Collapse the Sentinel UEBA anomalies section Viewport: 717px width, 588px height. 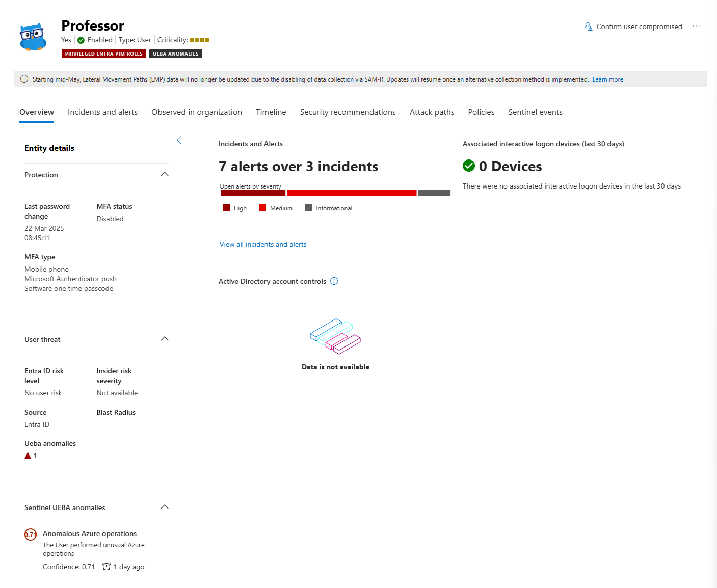click(164, 507)
